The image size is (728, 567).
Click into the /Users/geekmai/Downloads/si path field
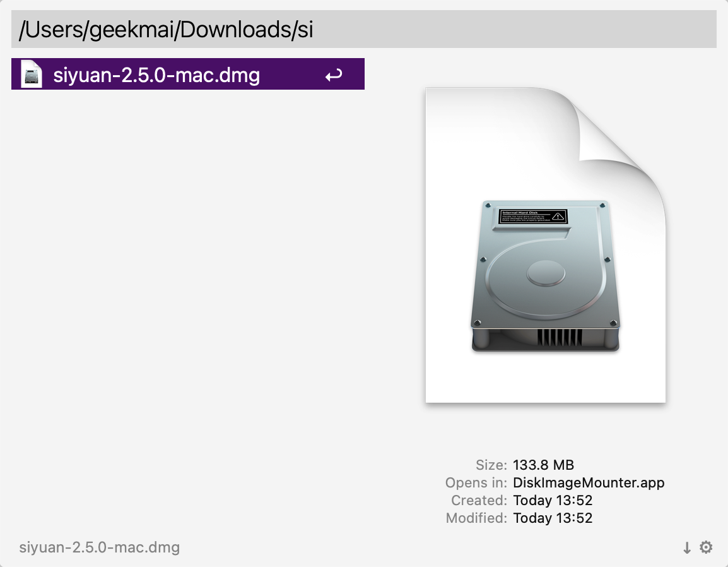pyautogui.click(x=363, y=29)
